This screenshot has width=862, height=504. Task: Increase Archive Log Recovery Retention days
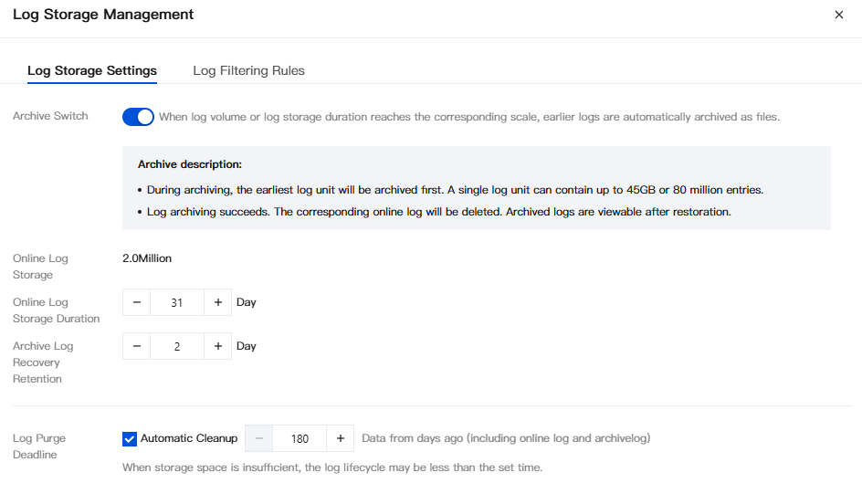point(217,346)
